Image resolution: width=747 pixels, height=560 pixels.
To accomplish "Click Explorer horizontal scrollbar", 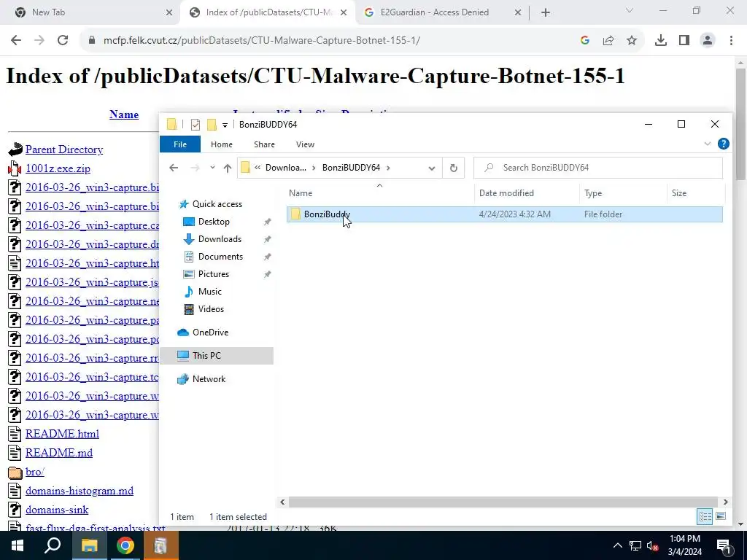I will pos(503,502).
